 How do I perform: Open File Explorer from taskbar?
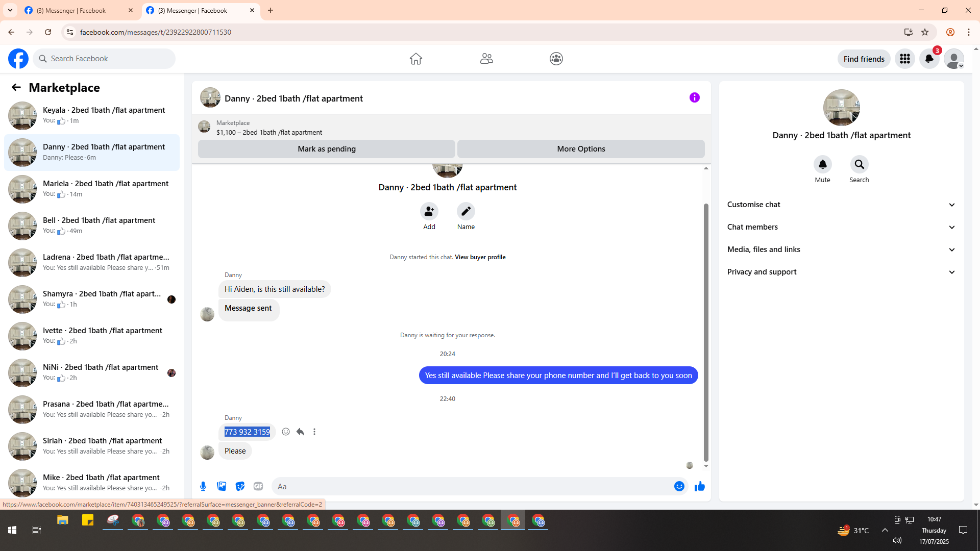63,520
